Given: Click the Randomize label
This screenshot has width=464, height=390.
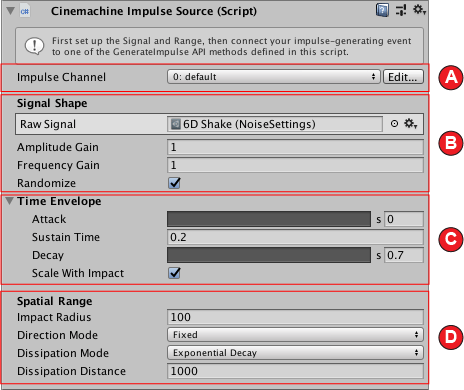Looking at the screenshot, I should 46,183.
